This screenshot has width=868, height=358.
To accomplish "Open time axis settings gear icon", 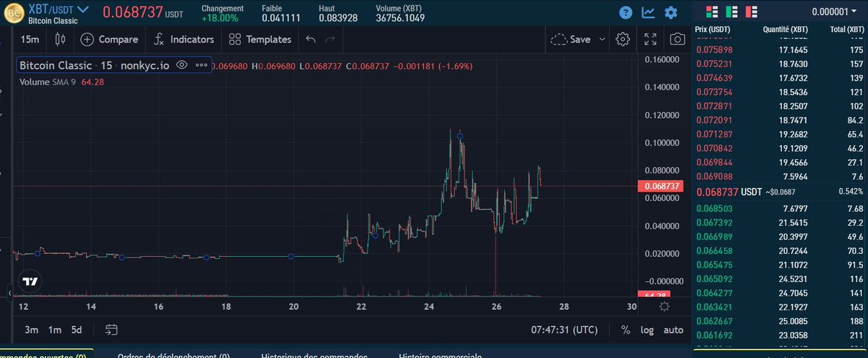I will pyautogui.click(x=664, y=307).
